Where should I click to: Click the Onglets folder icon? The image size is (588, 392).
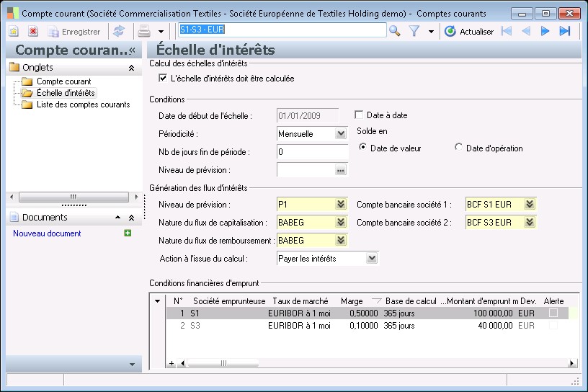[x=14, y=67]
